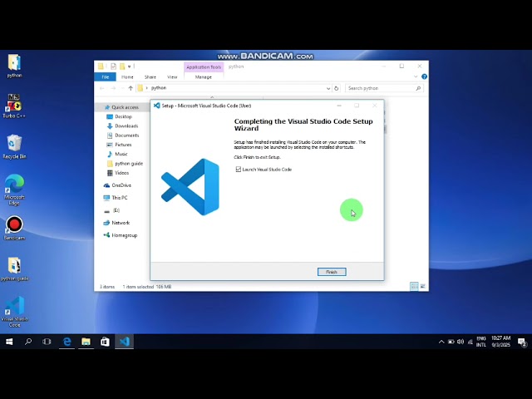Click the Explorer back arrow
Screen dimensions: 532x399
pyautogui.click(x=101, y=88)
